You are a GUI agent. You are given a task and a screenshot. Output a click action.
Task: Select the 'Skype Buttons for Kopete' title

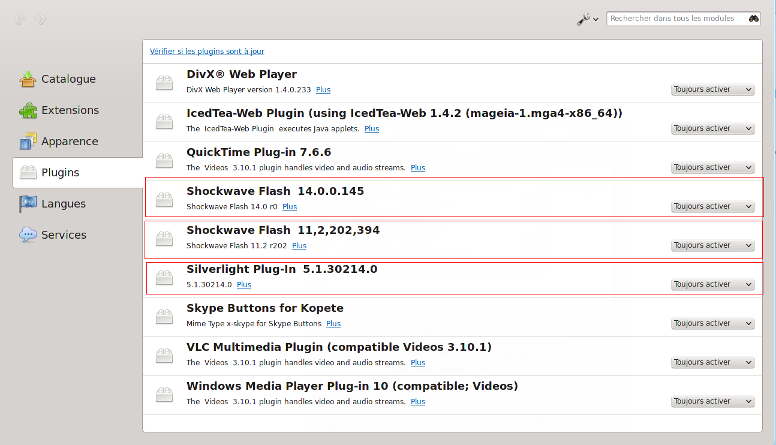[265, 308]
